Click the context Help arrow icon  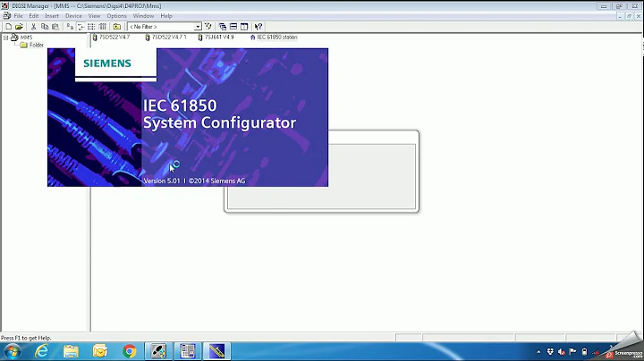point(258,27)
